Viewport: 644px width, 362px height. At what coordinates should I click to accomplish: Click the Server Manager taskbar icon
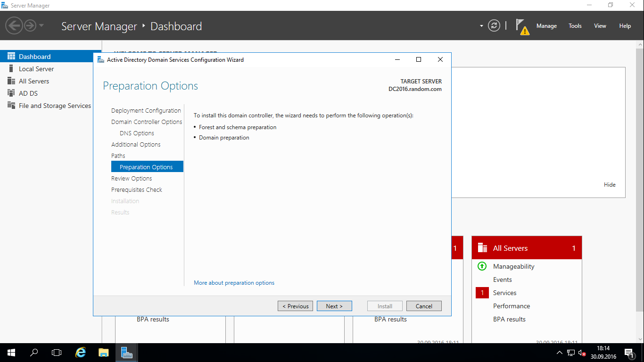[x=126, y=353]
